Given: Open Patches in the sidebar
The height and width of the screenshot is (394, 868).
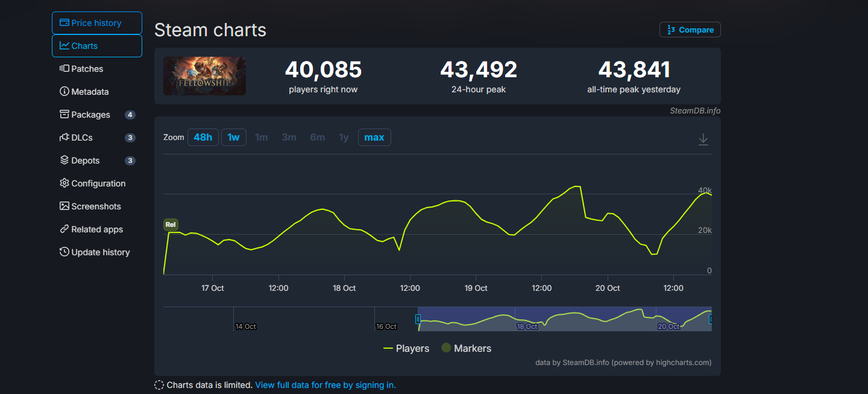Looking at the screenshot, I should 97,69.
